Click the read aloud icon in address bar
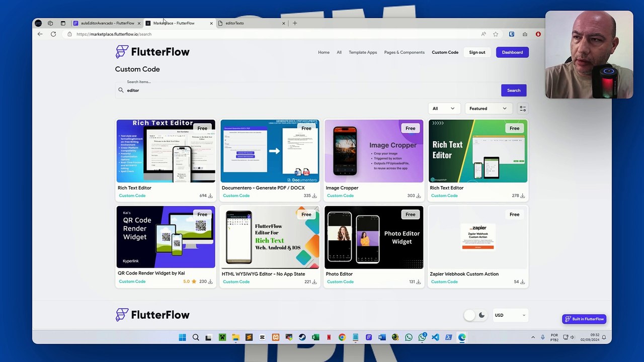The image size is (644, 362). pyautogui.click(x=484, y=34)
